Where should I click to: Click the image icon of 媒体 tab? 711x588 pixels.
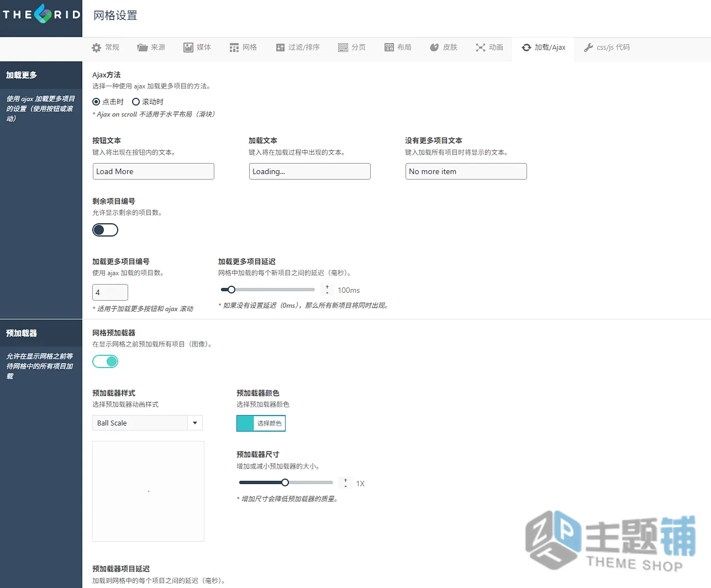point(188,48)
